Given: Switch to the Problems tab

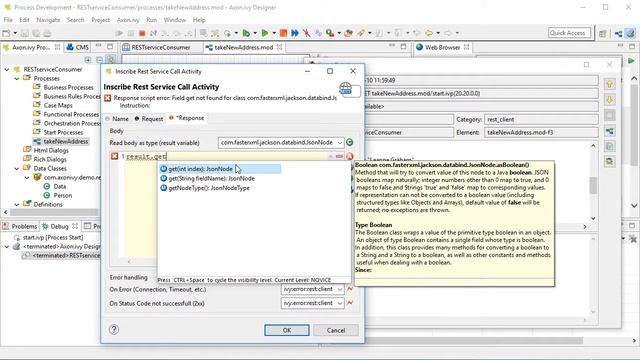Looking at the screenshot, I should coord(20,226).
